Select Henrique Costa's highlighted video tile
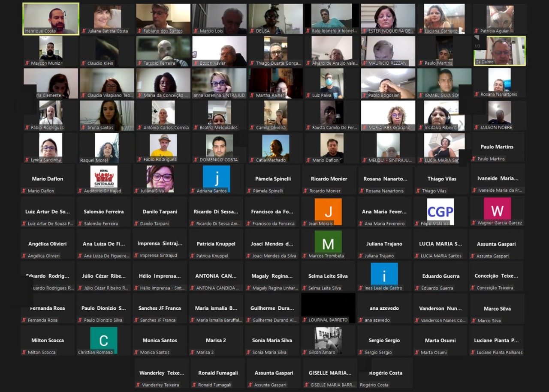 (51, 18)
